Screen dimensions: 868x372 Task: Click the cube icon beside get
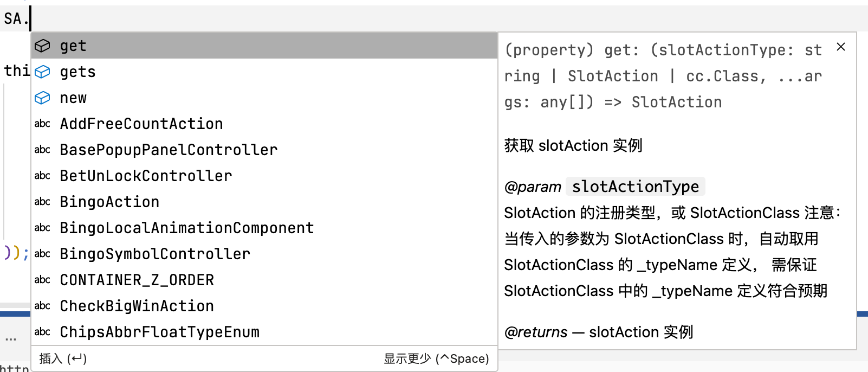pos(42,46)
